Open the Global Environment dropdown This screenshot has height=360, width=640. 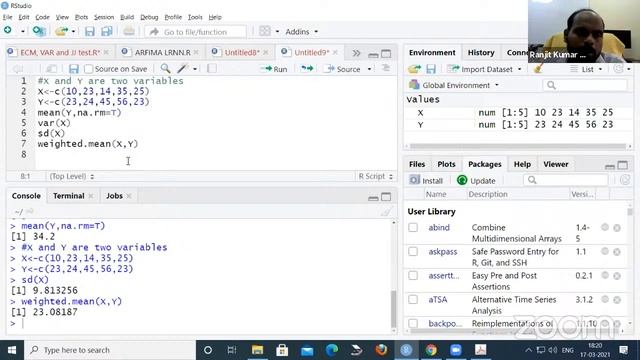pos(454,85)
